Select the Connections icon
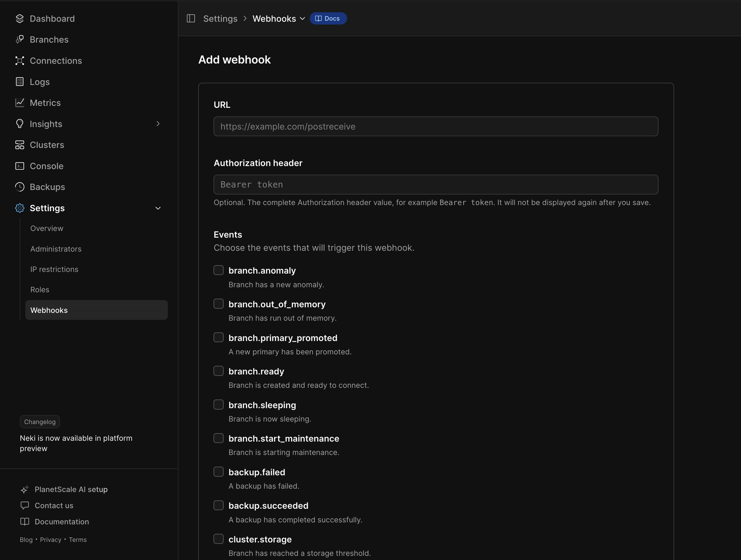This screenshot has width=741, height=560. pyautogui.click(x=20, y=60)
